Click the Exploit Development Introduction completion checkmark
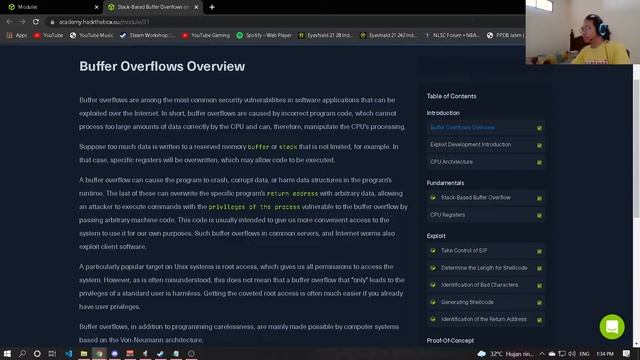This screenshot has height=360, width=640. [539, 145]
